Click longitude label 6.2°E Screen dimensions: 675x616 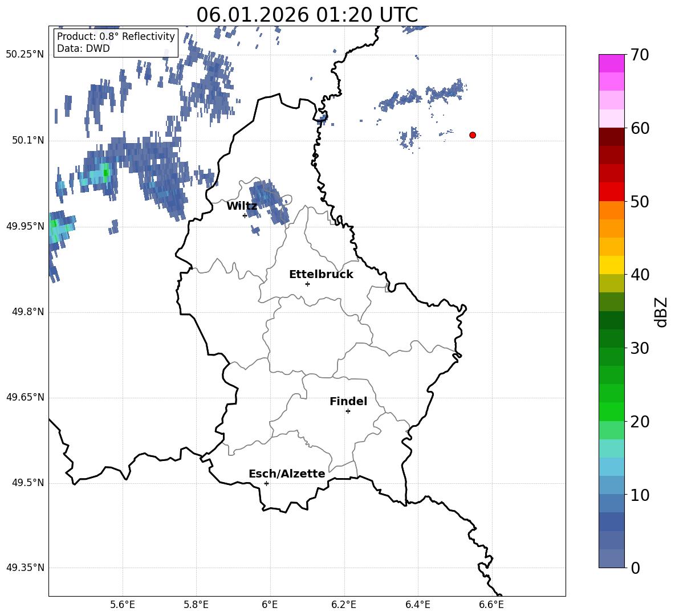[344, 605]
